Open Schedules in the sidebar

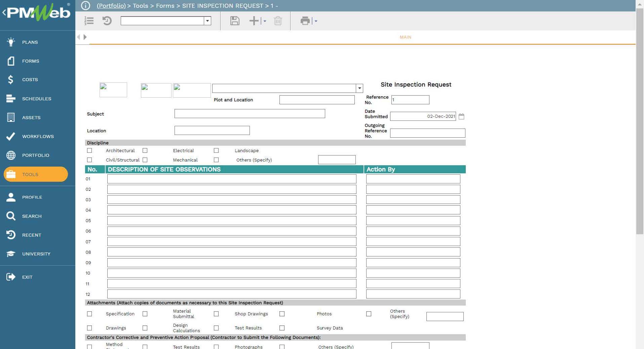[37, 99]
